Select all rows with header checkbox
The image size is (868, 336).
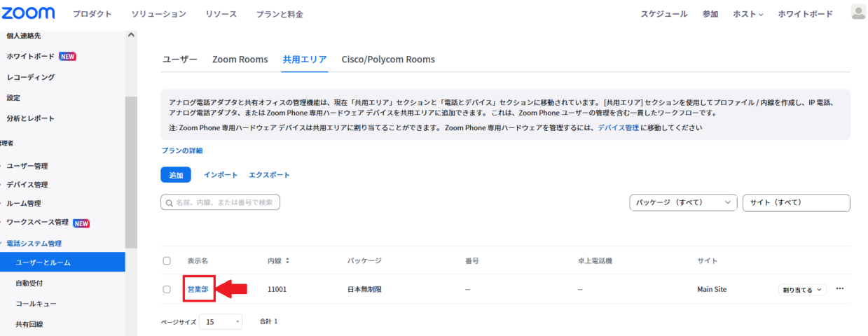167,260
